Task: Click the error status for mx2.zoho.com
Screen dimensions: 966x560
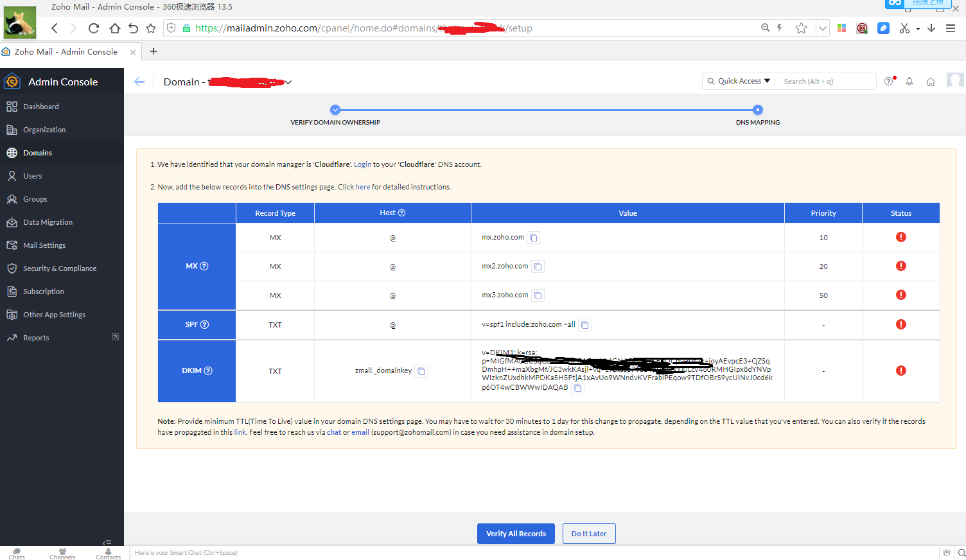Action: (901, 266)
